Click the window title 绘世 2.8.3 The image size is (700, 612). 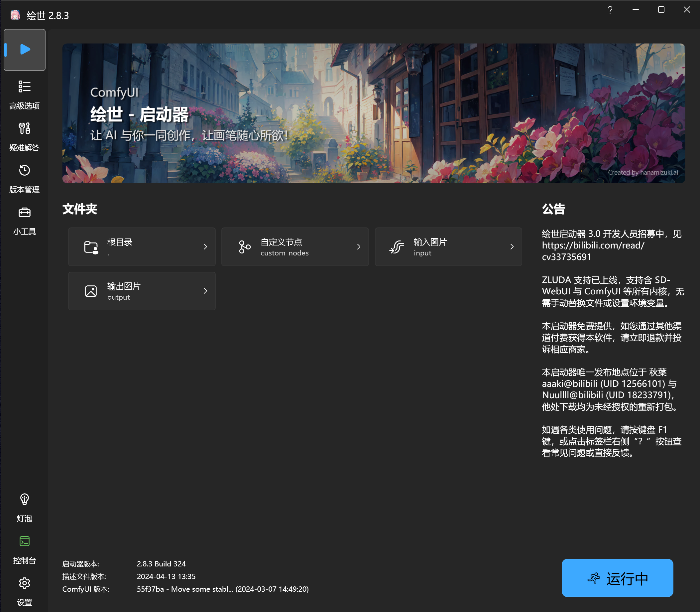click(x=48, y=15)
